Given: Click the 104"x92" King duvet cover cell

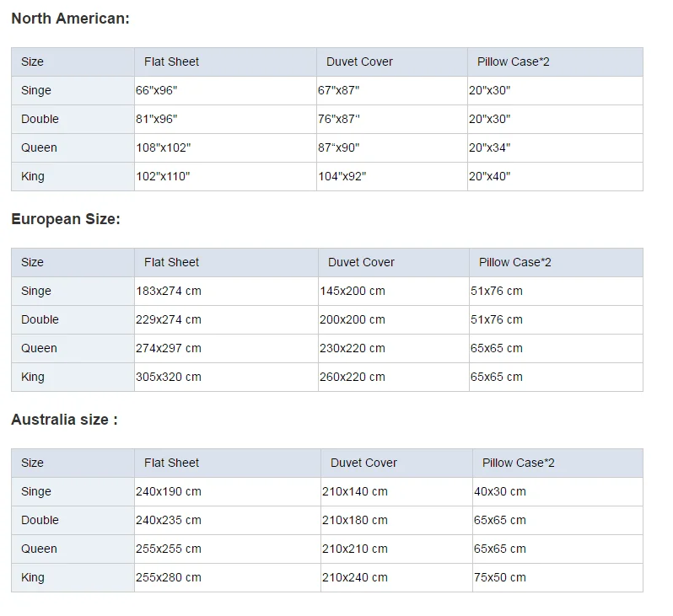Looking at the screenshot, I should [342, 176].
